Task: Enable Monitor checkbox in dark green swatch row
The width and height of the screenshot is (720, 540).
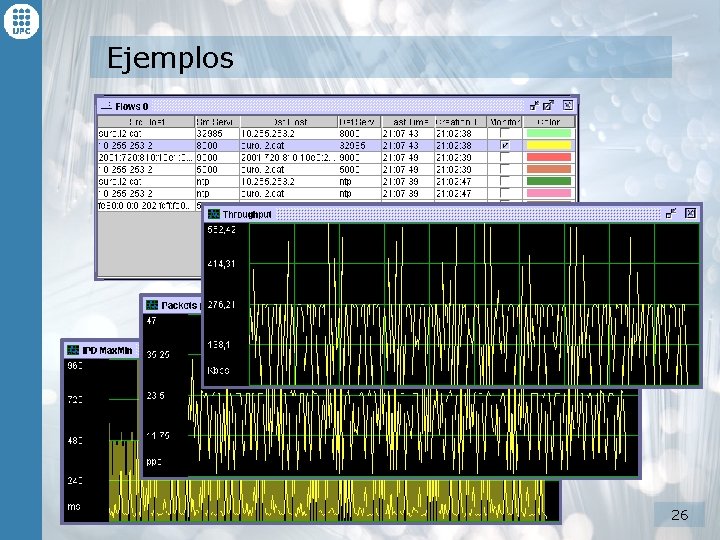Action: coord(505,181)
